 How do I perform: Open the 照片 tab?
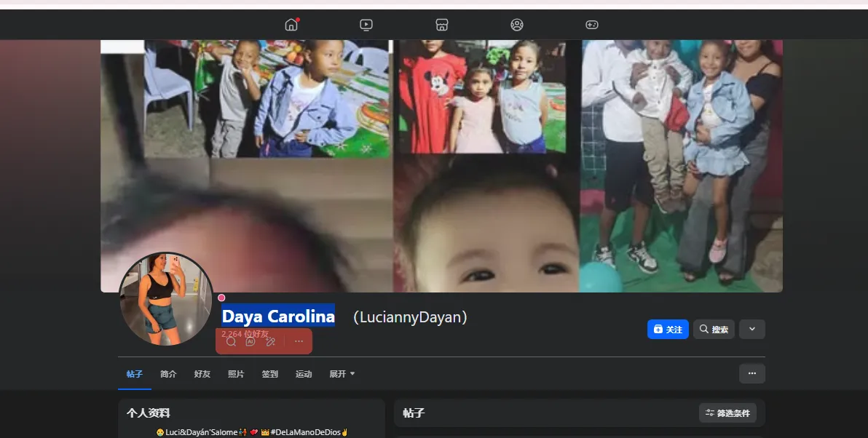pyautogui.click(x=236, y=374)
